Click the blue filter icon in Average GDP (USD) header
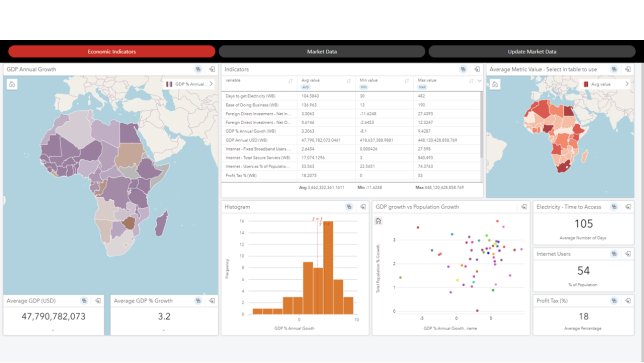 [x=84, y=301]
